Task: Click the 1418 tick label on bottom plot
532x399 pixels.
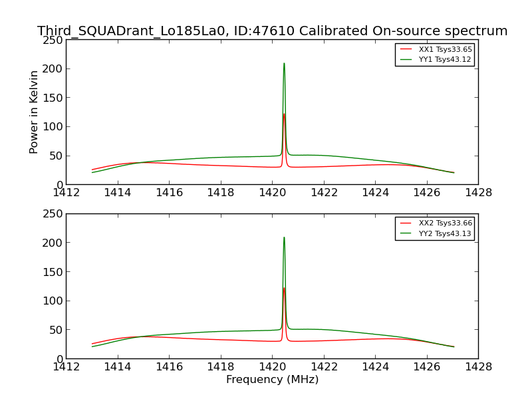Action: click(221, 367)
